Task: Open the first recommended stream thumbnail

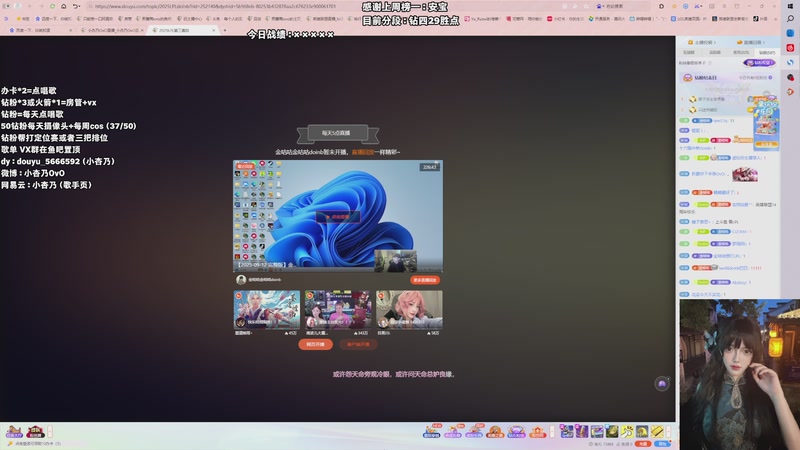Action: coord(267,310)
